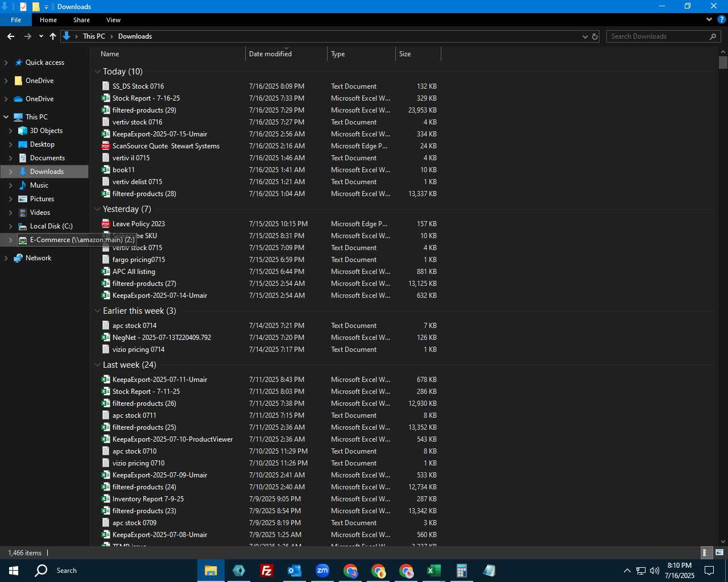This screenshot has height=582, width=728.
Task: Expand the ribbon chevron
Action: click(709, 19)
